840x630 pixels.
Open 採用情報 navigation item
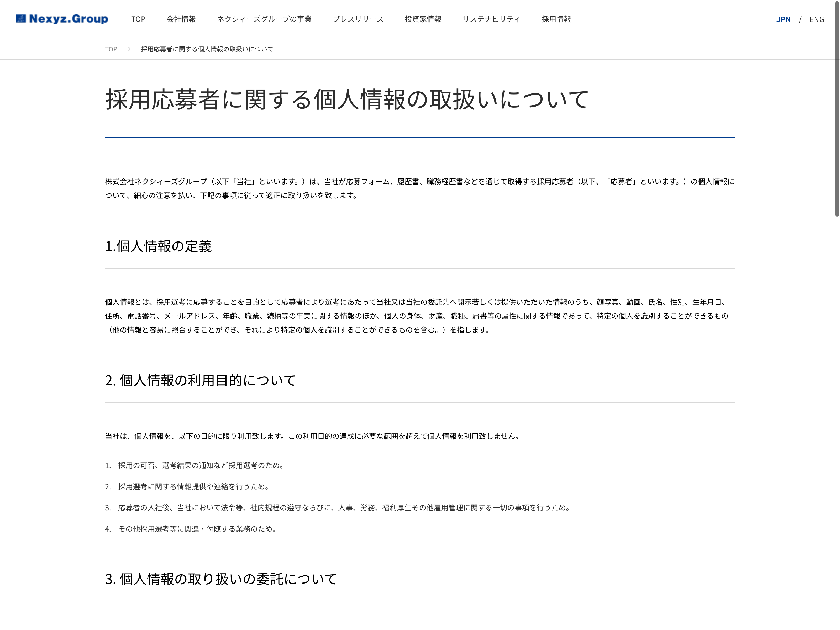point(556,19)
